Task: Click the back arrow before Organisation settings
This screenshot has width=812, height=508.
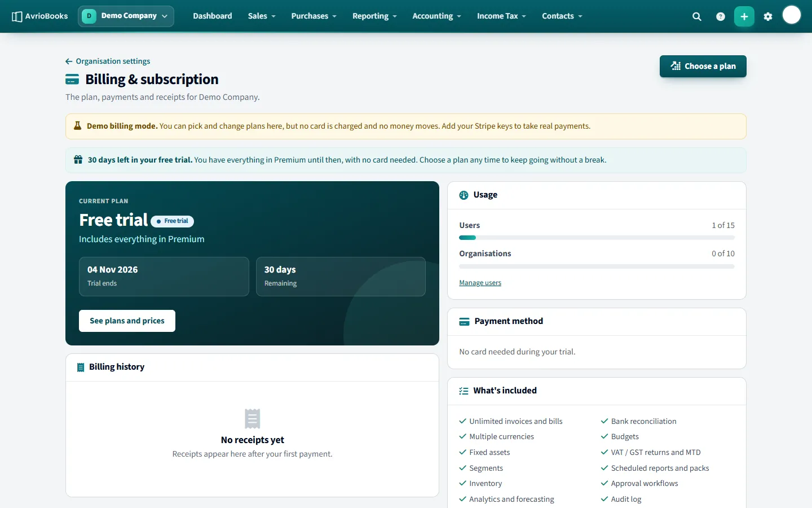Action: coord(69,62)
